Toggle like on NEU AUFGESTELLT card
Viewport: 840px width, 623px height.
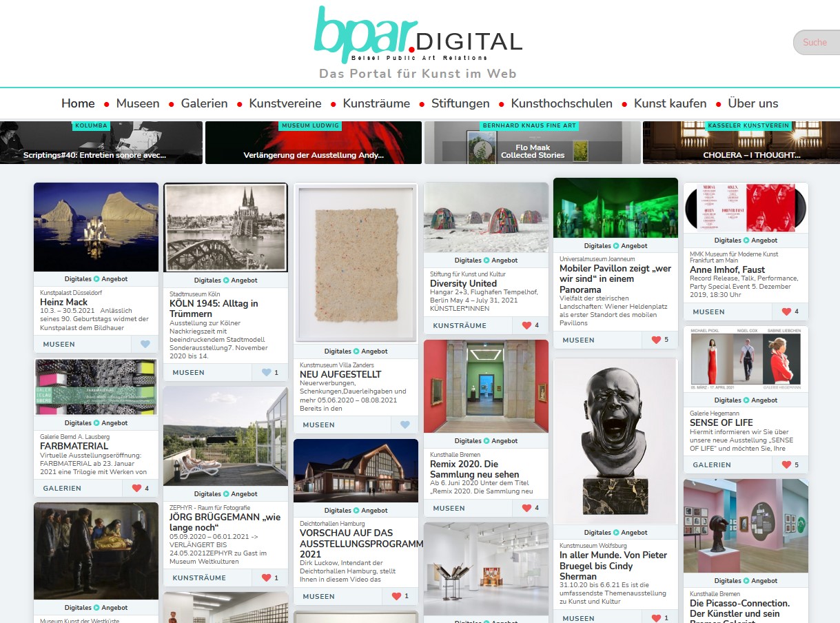(x=405, y=425)
